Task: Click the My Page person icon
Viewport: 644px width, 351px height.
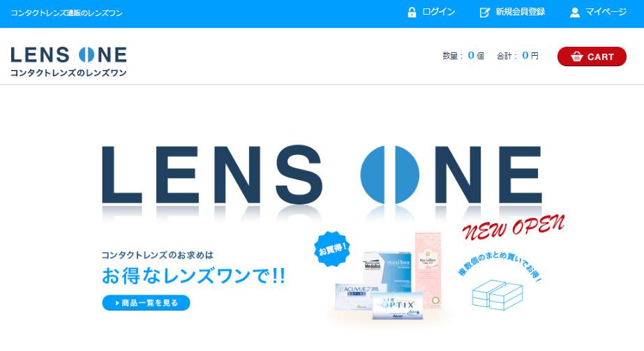Action: pyautogui.click(x=575, y=13)
